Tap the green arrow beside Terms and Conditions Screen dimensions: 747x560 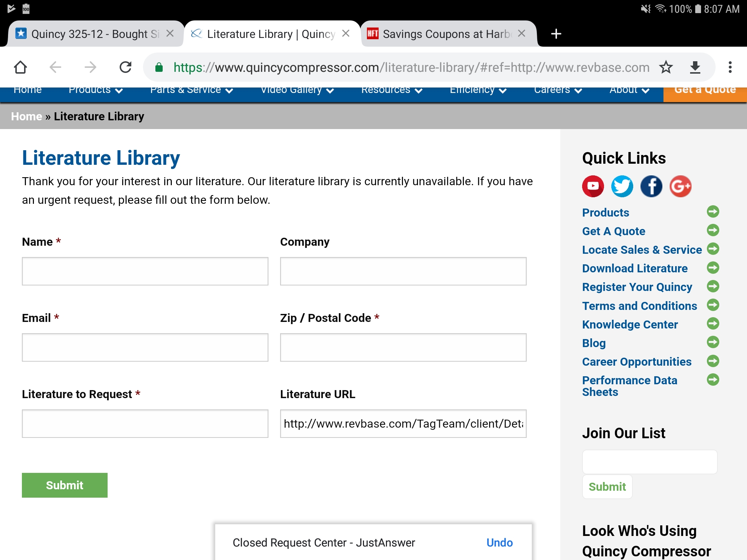click(713, 305)
